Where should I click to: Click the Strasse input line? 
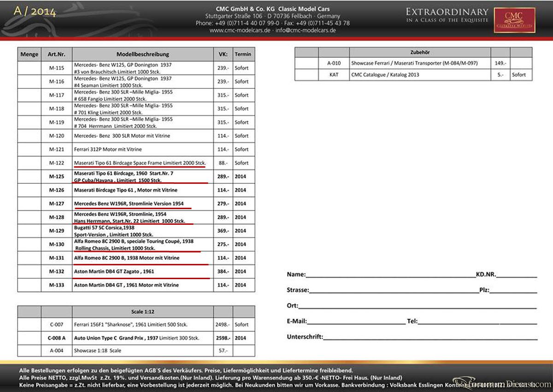(x=394, y=291)
